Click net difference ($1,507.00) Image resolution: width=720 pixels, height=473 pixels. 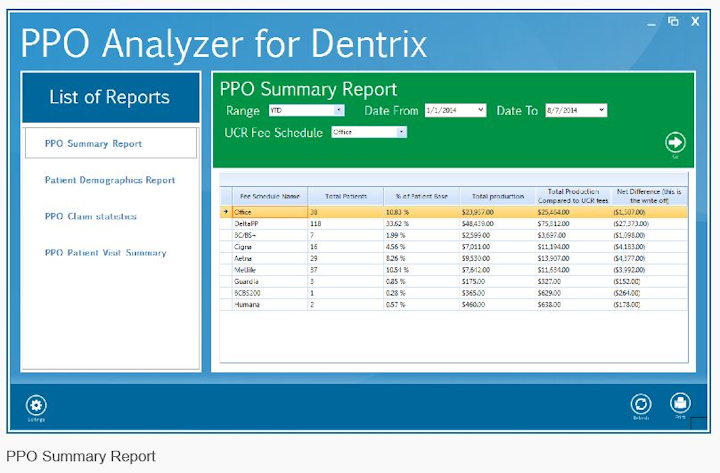pyautogui.click(x=629, y=212)
